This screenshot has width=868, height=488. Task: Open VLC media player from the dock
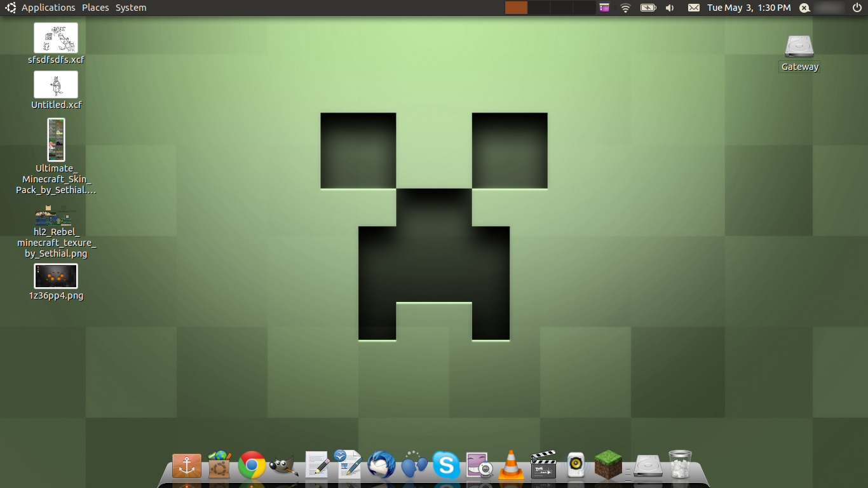(x=511, y=465)
